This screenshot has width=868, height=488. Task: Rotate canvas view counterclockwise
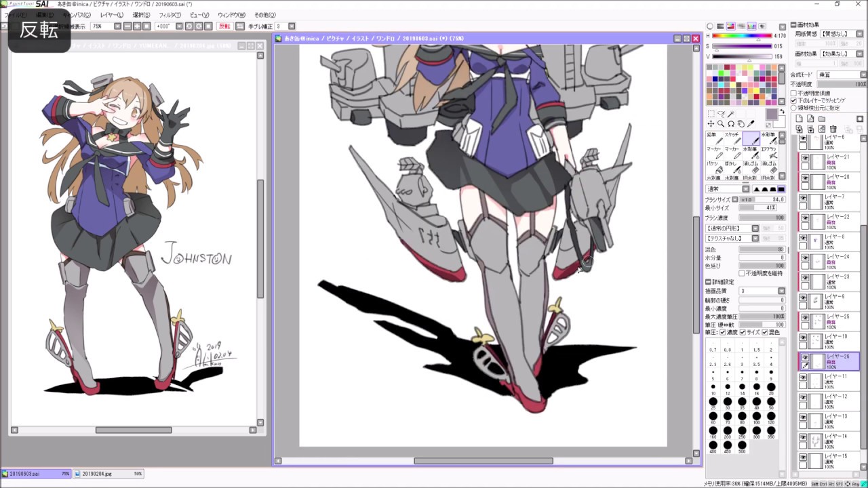pyautogui.click(x=189, y=26)
